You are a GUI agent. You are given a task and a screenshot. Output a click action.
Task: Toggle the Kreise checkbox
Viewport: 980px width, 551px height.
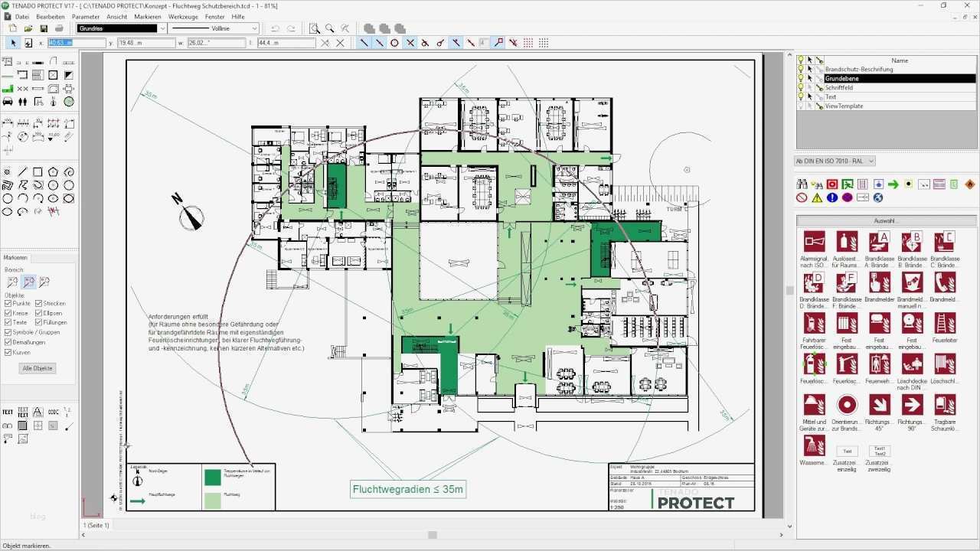coord(8,313)
